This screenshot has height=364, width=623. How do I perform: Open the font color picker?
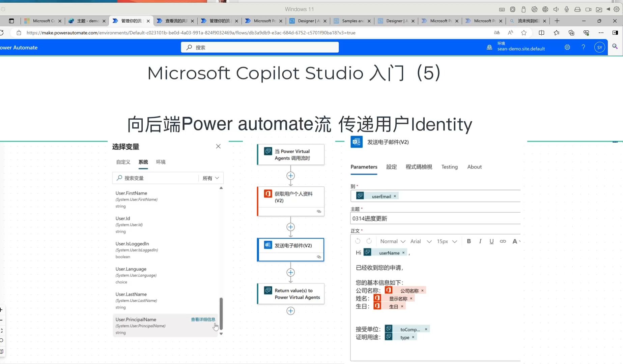tap(516, 241)
